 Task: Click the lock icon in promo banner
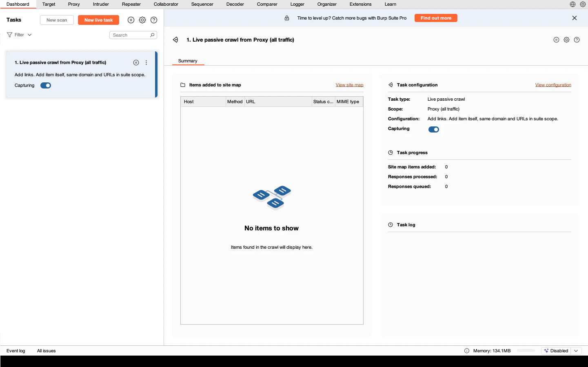click(x=287, y=18)
